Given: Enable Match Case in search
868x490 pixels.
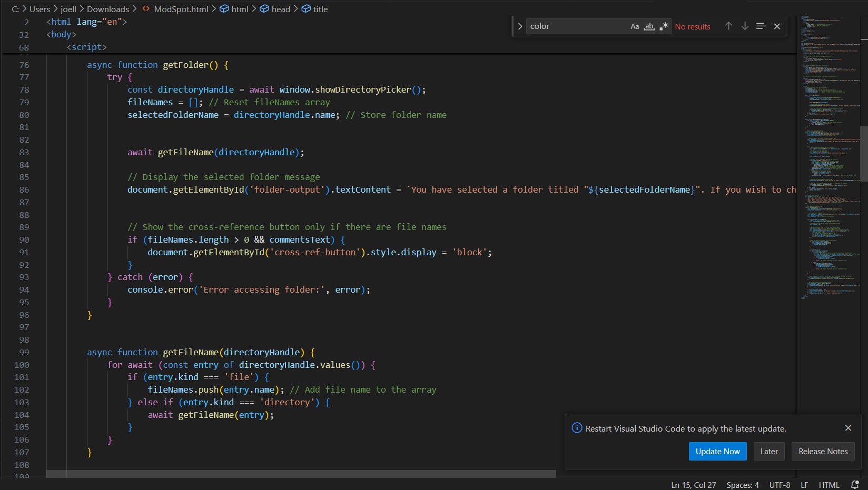Looking at the screenshot, I should click(635, 26).
